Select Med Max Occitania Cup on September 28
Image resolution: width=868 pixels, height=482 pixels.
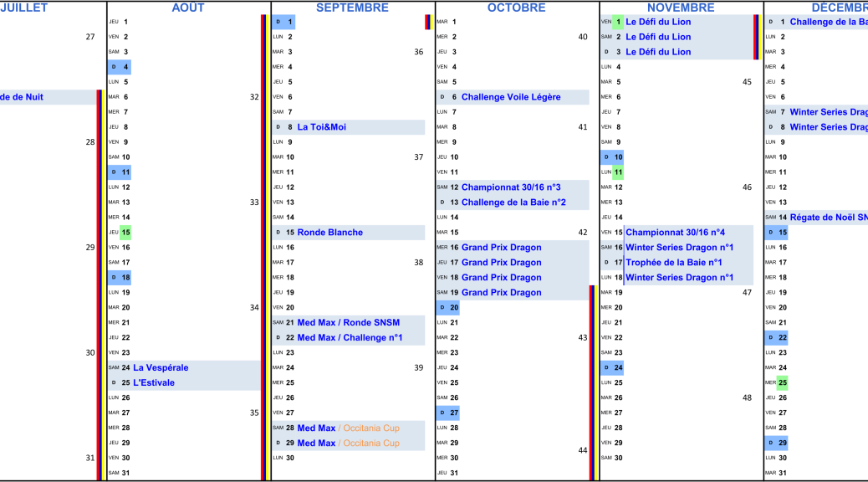(348, 428)
